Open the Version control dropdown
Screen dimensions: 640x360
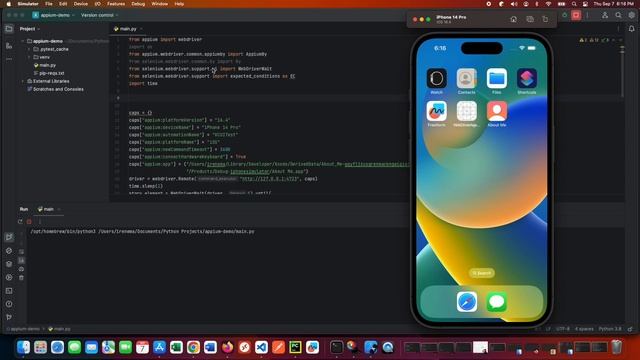[99, 15]
